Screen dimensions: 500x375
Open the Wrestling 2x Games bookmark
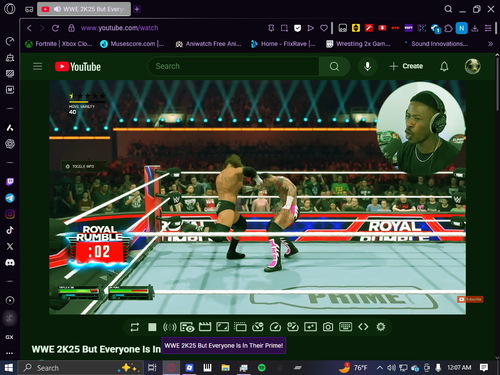point(358,44)
